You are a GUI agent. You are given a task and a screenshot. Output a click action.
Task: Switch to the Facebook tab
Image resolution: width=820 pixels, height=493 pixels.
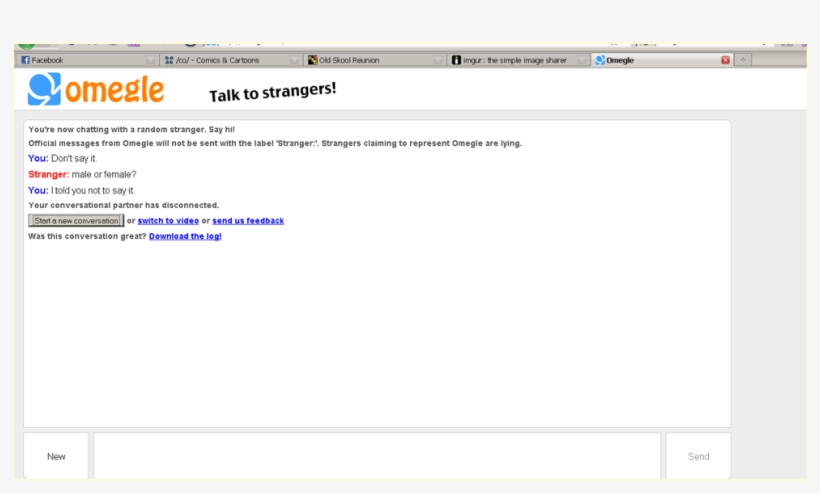click(88, 60)
